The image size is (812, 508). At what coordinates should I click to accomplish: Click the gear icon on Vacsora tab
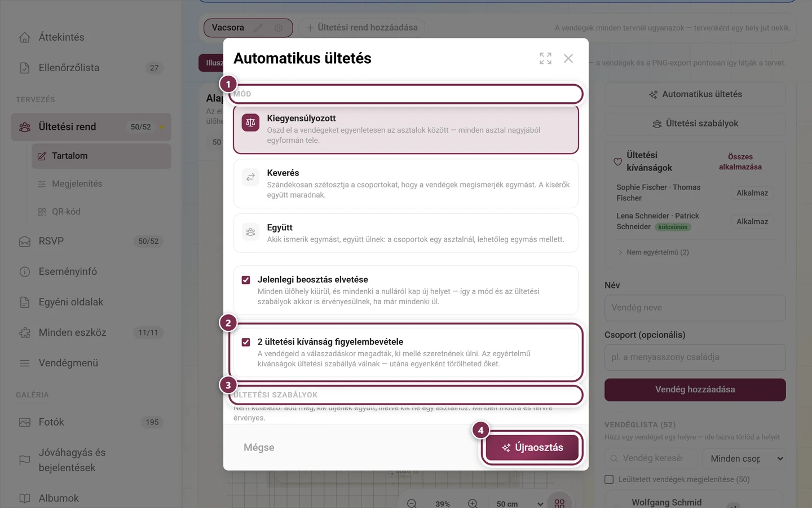[x=279, y=28]
